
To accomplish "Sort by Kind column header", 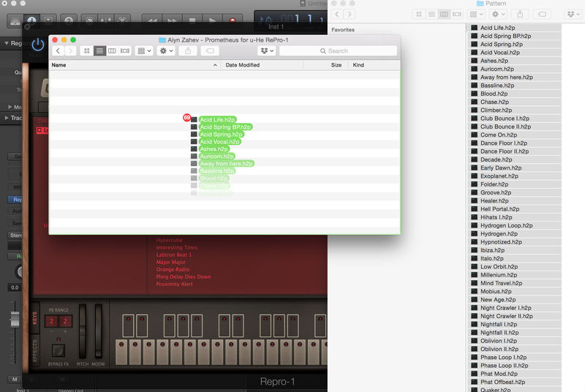I will click(374, 65).
